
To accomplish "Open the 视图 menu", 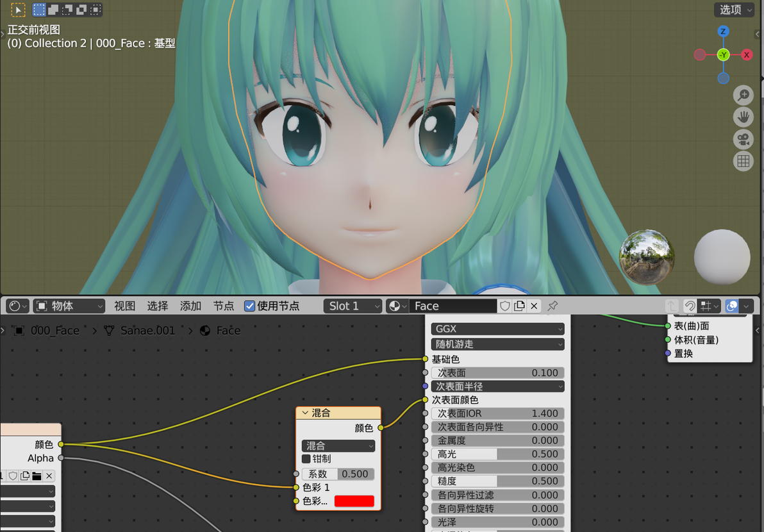I will pos(125,306).
